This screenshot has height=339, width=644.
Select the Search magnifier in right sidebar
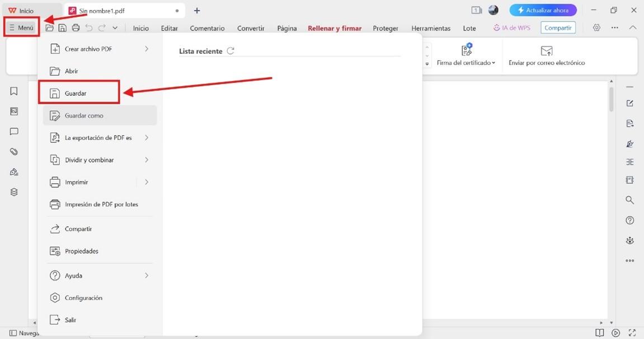(x=629, y=199)
